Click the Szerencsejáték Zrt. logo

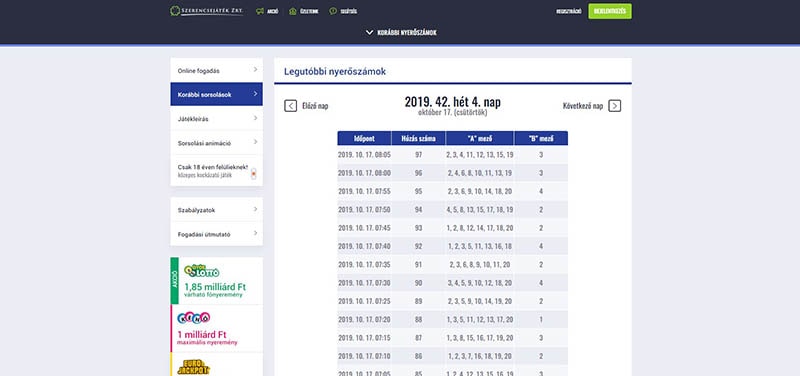tap(207, 11)
